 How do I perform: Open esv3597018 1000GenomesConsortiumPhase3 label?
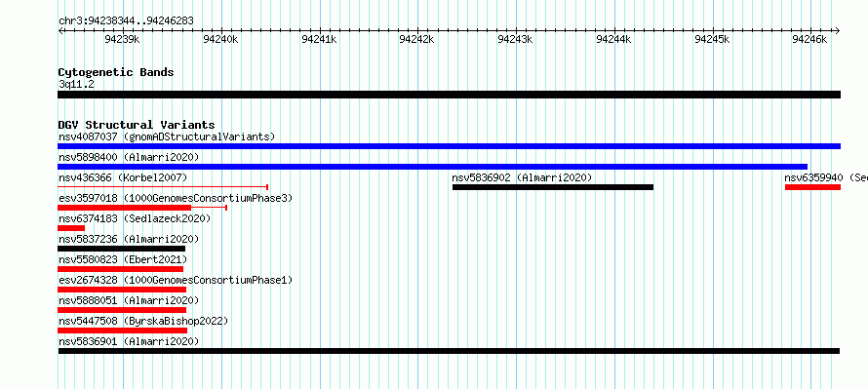[176, 198]
